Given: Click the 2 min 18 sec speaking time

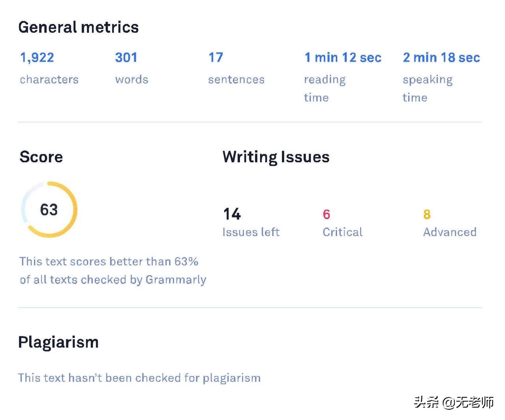Looking at the screenshot, I should pyautogui.click(x=441, y=58).
